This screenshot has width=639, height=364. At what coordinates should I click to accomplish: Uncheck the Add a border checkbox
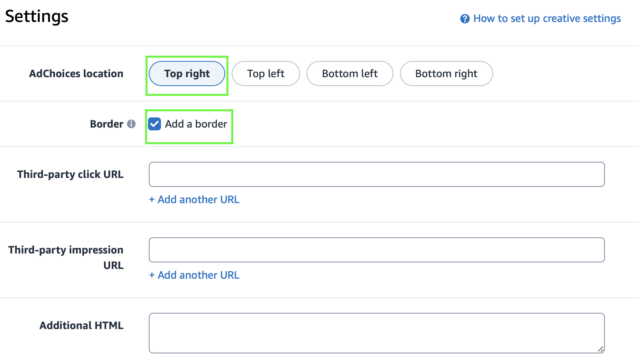click(154, 124)
